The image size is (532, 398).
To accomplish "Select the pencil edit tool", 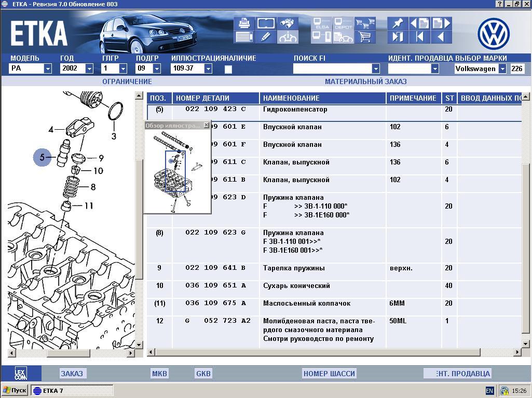I will (x=266, y=37).
